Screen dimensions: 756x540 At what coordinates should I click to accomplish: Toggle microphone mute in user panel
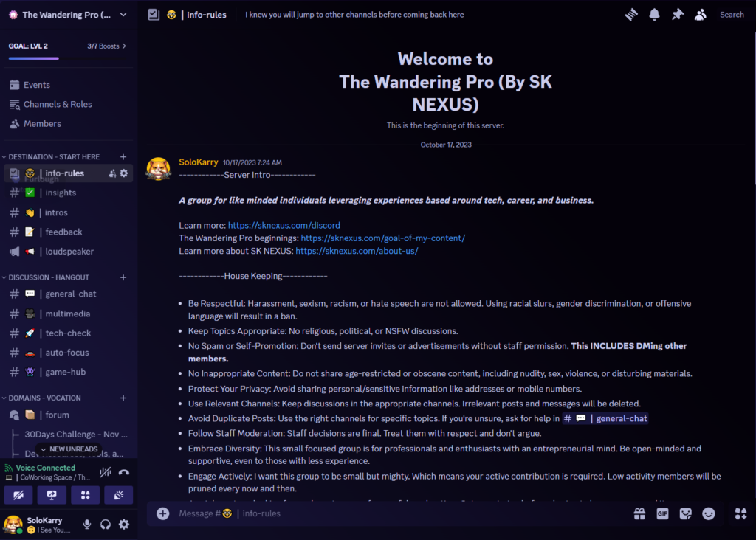coord(87,524)
